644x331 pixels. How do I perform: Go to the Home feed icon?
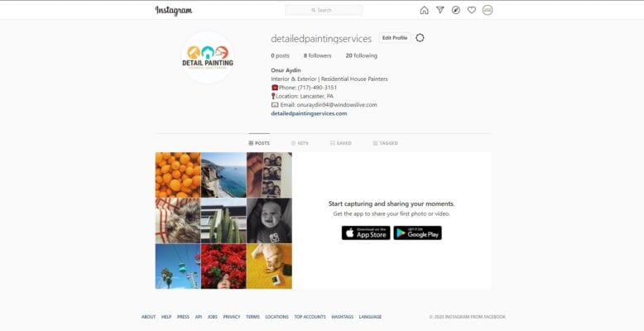coord(425,10)
